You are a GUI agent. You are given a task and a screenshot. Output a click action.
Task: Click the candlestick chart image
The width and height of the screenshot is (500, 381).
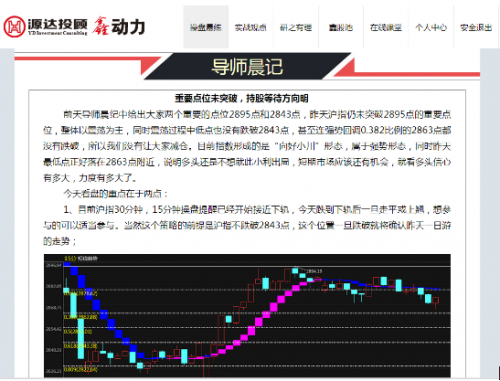tap(247, 316)
